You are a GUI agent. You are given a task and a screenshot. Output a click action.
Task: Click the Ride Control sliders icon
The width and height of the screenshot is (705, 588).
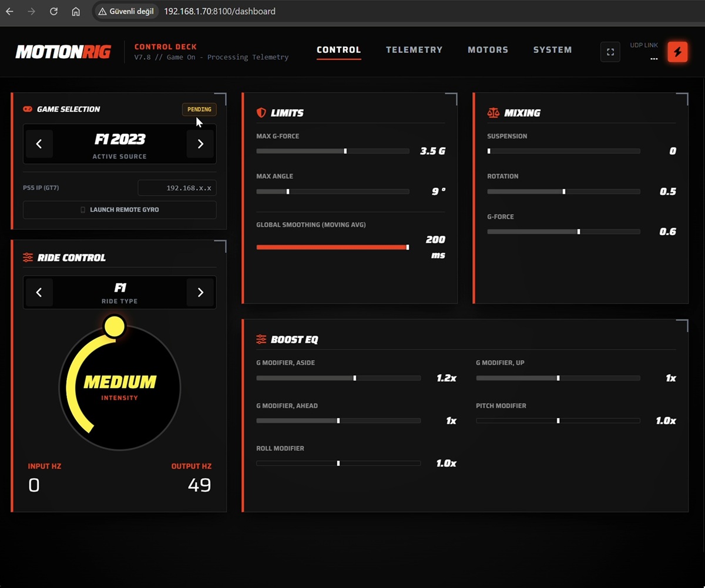(x=27, y=257)
